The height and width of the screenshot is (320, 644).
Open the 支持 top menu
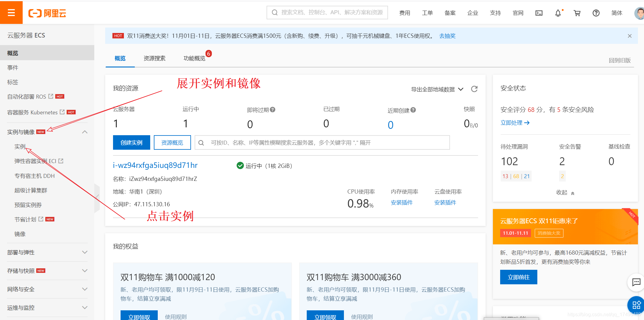tap(495, 13)
